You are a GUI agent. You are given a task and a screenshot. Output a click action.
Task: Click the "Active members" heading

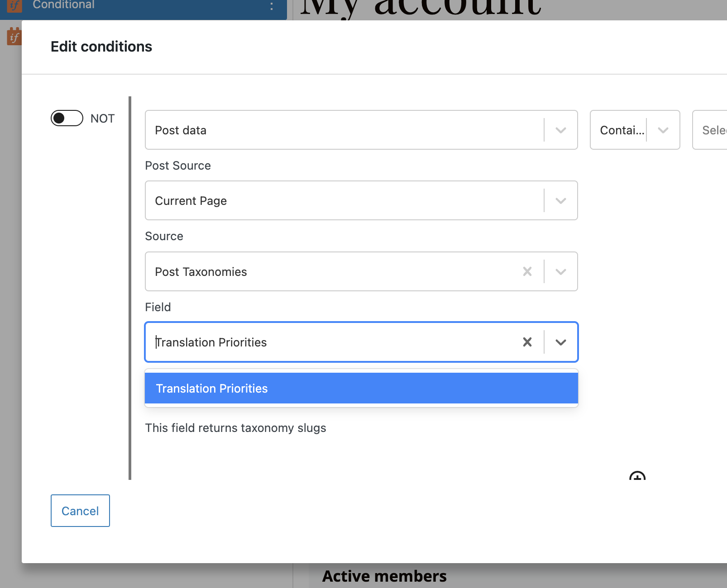(x=384, y=575)
